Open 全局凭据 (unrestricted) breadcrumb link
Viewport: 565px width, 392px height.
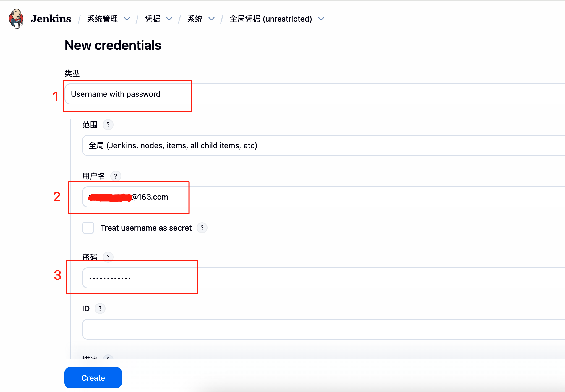[271, 19]
